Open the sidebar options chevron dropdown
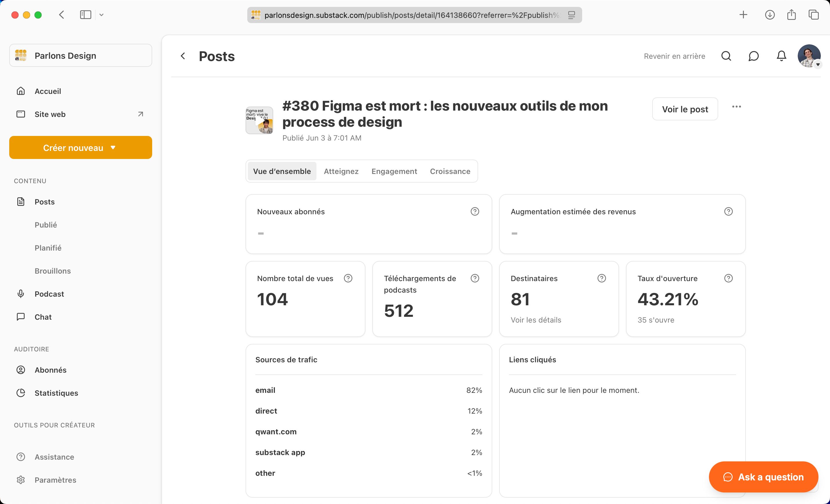 click(101, 15)
